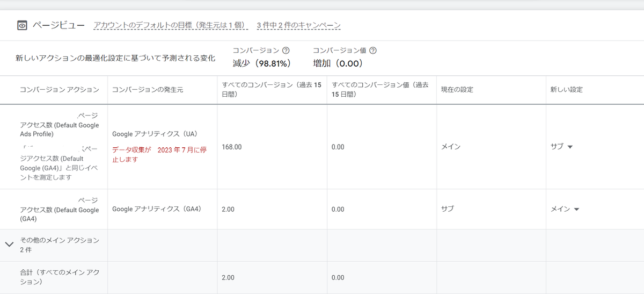Click すべてのコンバージョン（過去 15 日間） header
This screenshot has width=644, height=294.
(272, 90)
